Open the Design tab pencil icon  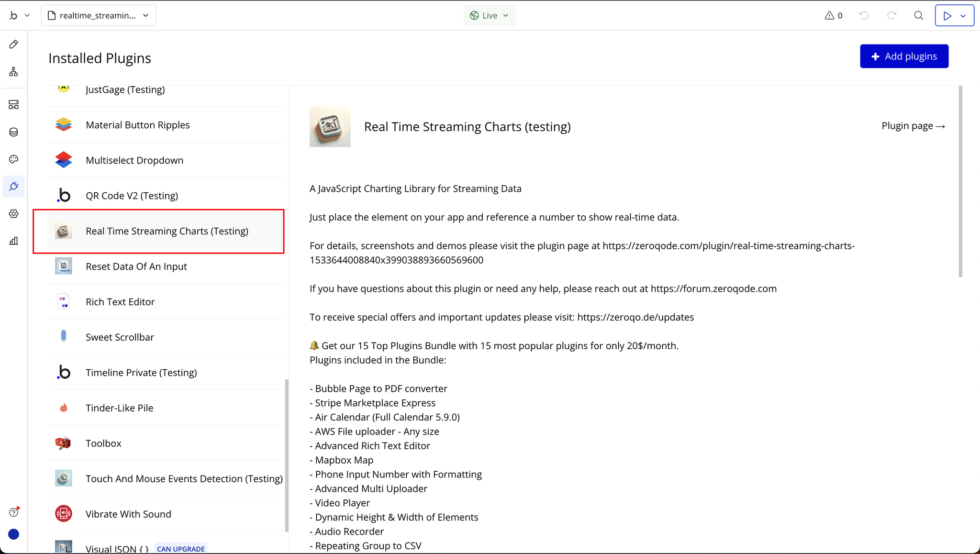pyautogui.click(x=13, y=44)
